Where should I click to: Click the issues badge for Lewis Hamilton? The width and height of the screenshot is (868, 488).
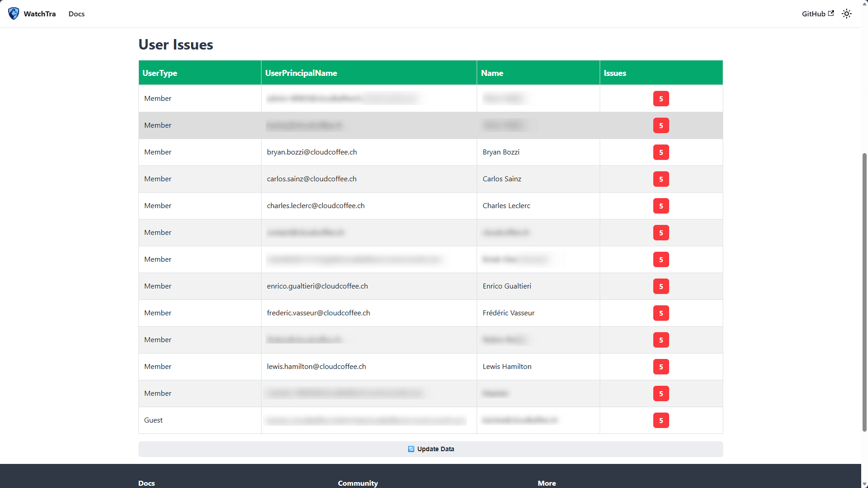click(661, 367)
